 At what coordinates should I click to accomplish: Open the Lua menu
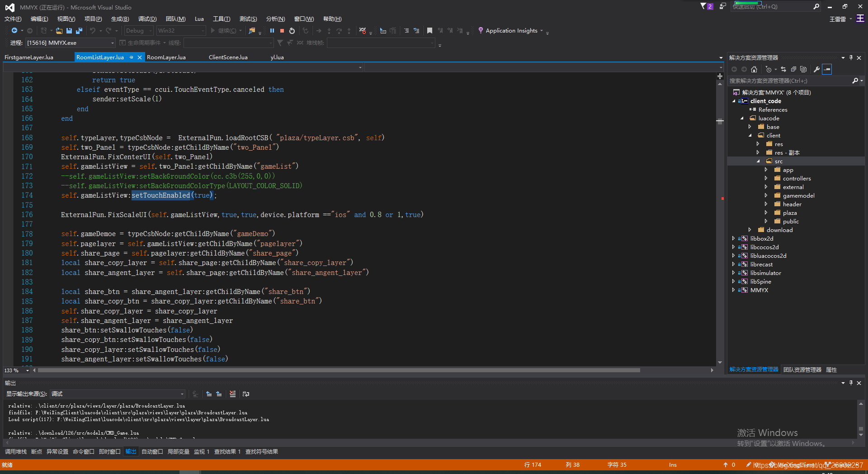[199, 19]
